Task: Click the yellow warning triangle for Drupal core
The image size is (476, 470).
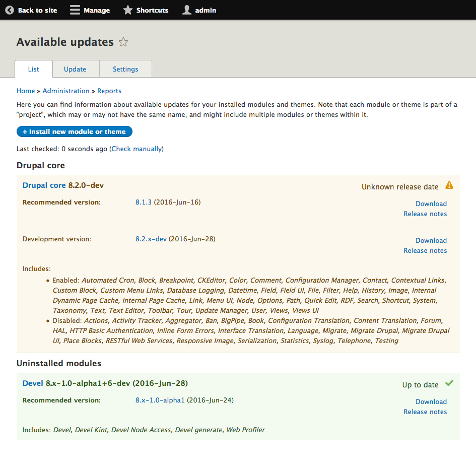Action: click(449, 185)
